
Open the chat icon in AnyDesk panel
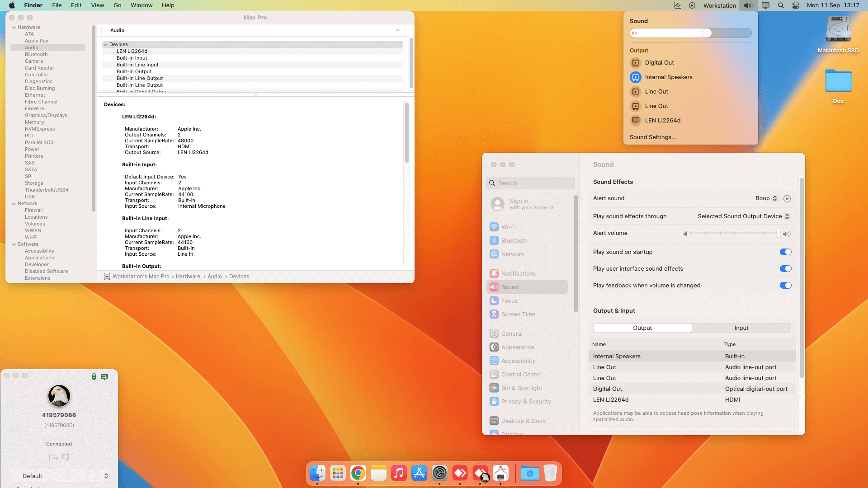66,457
